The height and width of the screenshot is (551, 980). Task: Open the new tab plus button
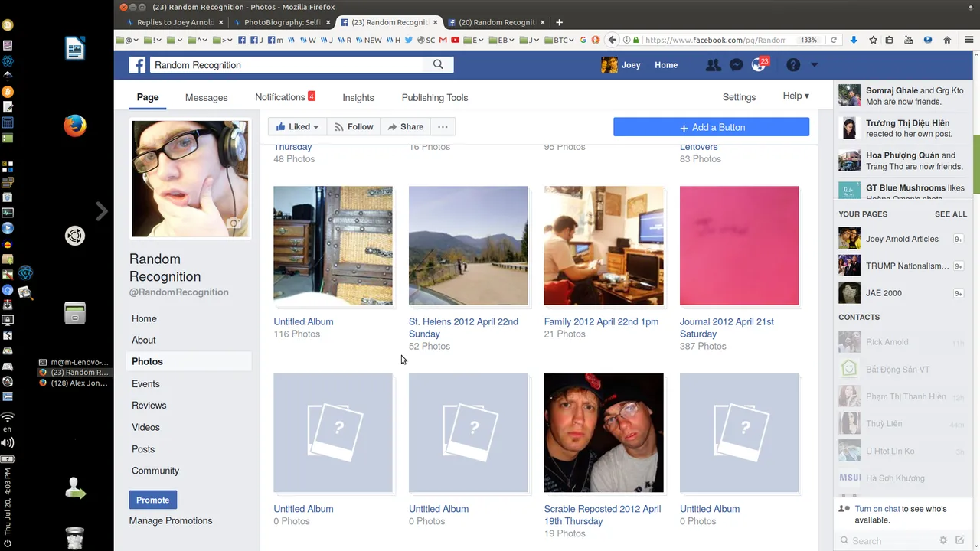pyautogui.click(x=559, y=22)
